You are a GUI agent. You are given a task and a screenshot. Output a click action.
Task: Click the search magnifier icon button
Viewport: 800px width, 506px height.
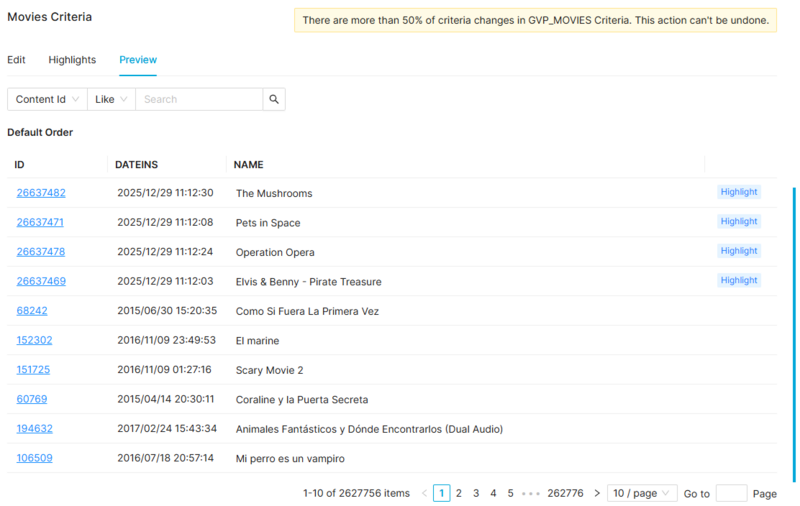click(x=274, y=99)
